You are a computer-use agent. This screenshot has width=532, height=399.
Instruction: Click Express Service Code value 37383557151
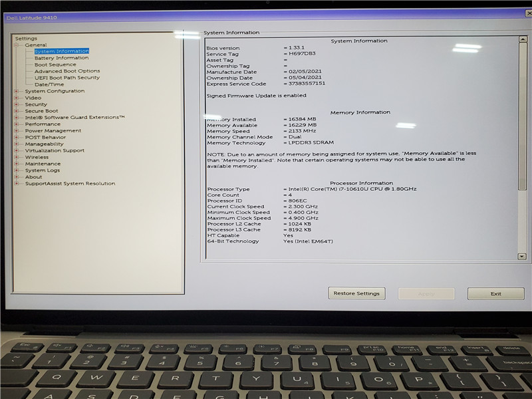[307, 83]
